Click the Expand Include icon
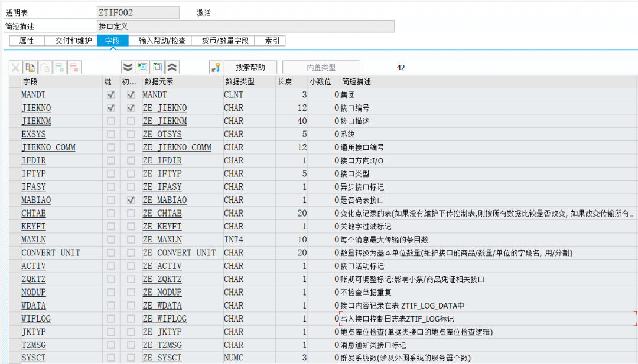The height and width of the screenshot is (364, 638). click(142, 67)
